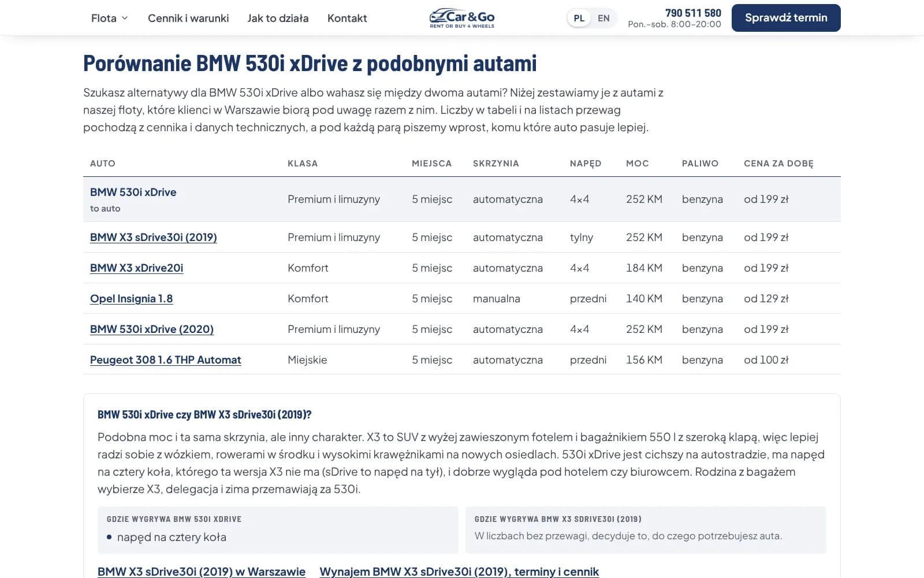924x578 pixels.
Task: Open the Opel Insignia 1.8 link
Action: [131, 298]
